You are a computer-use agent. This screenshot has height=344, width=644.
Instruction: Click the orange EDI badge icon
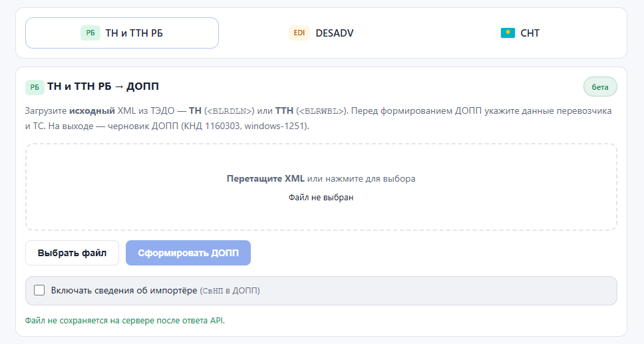[299, 33]
